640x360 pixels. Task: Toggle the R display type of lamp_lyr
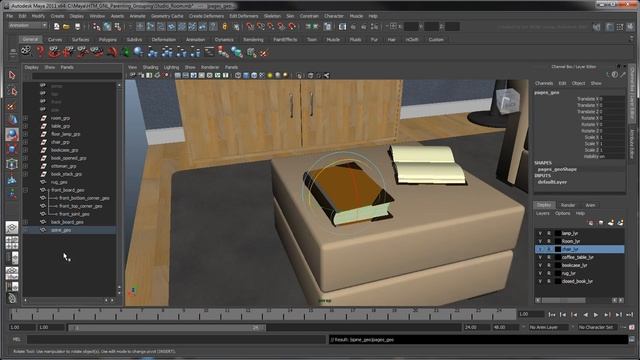pyautogui.click(x=549, y=233)
